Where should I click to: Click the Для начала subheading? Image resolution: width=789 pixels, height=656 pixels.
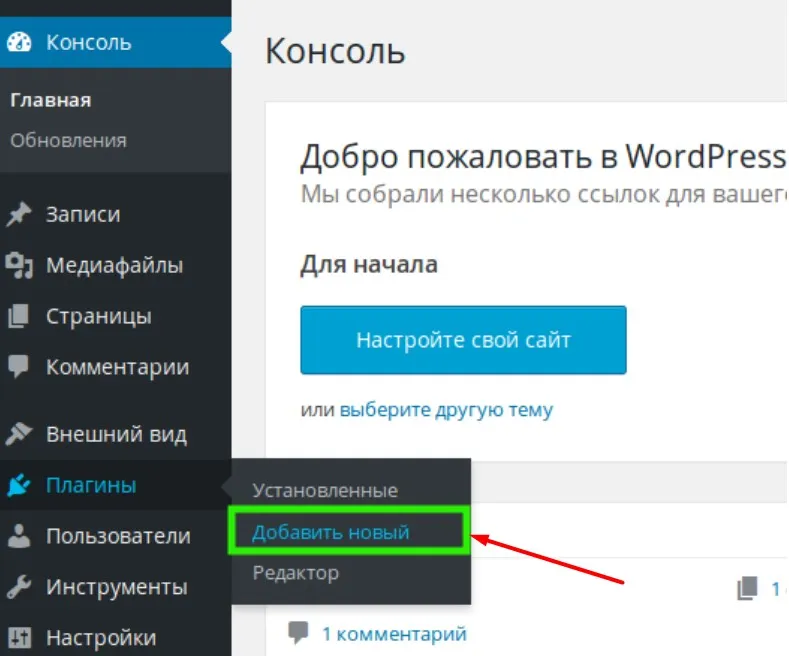point(369,264)
